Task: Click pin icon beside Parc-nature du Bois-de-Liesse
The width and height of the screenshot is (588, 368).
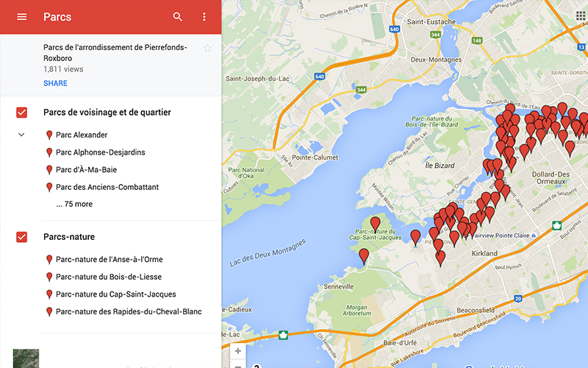Action: (49, 277)
